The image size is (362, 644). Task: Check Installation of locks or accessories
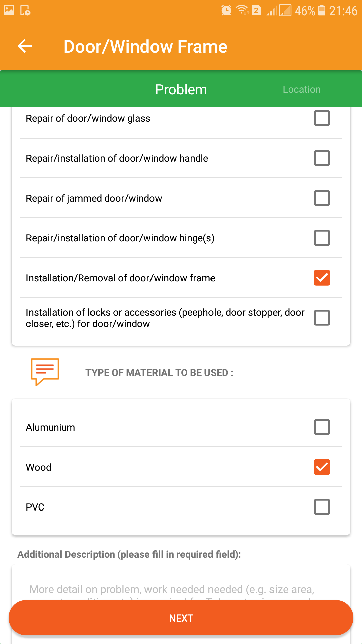(x=322, y=318)
